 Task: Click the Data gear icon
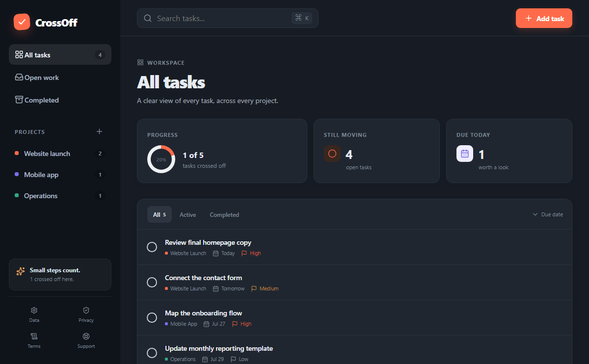pos(34,310)
